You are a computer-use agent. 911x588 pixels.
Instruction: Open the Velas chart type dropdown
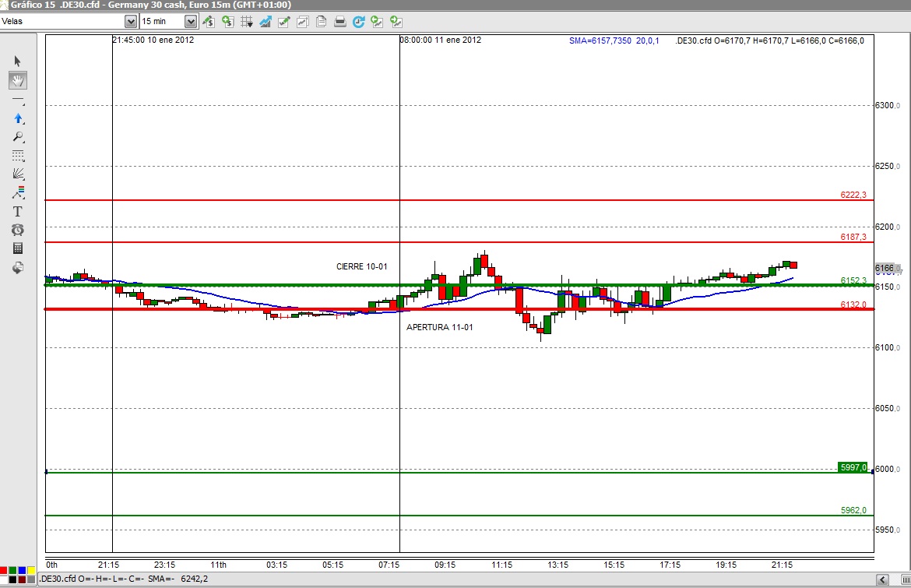click(x=131, y=22)
